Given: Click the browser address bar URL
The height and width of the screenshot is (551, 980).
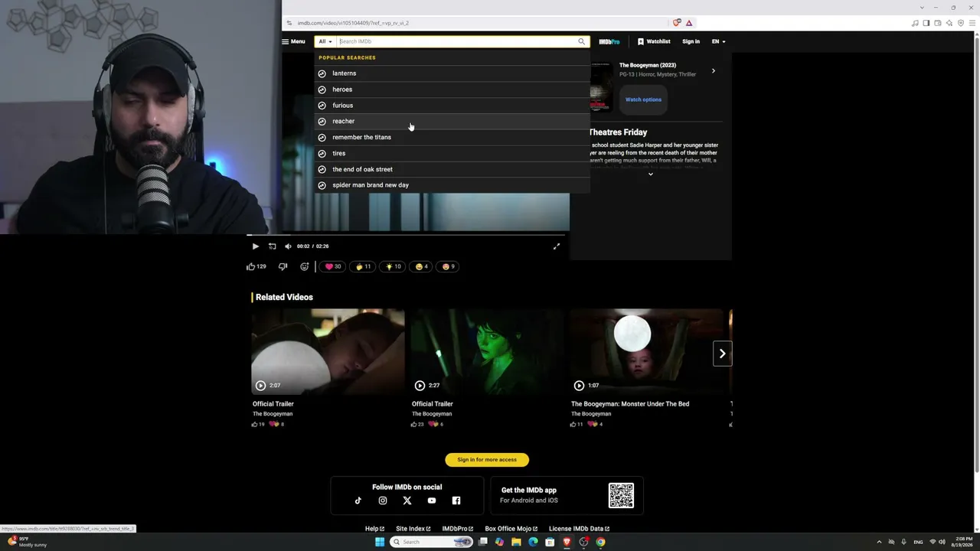Looking at the screenshot, I should tap(354, 23).
